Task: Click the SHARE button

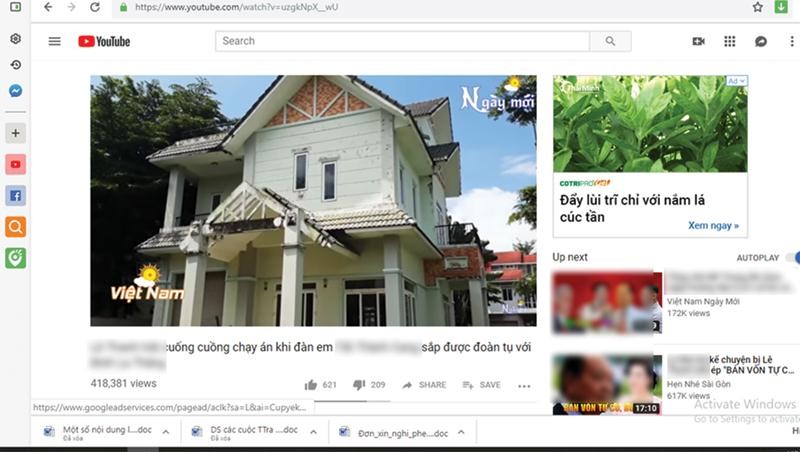Action: [424, 385]
